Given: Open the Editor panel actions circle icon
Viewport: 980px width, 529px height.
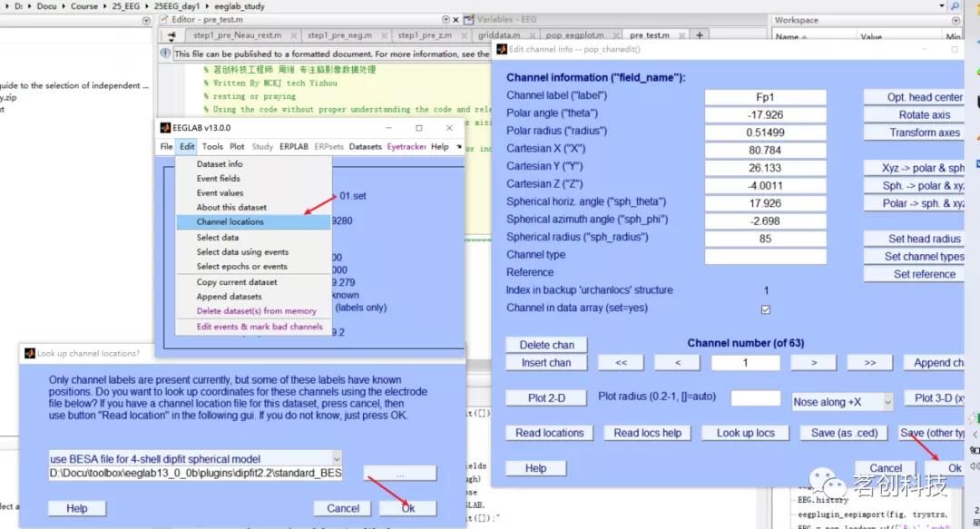Looking at the screenshot, I should click(x=446, y=19).
